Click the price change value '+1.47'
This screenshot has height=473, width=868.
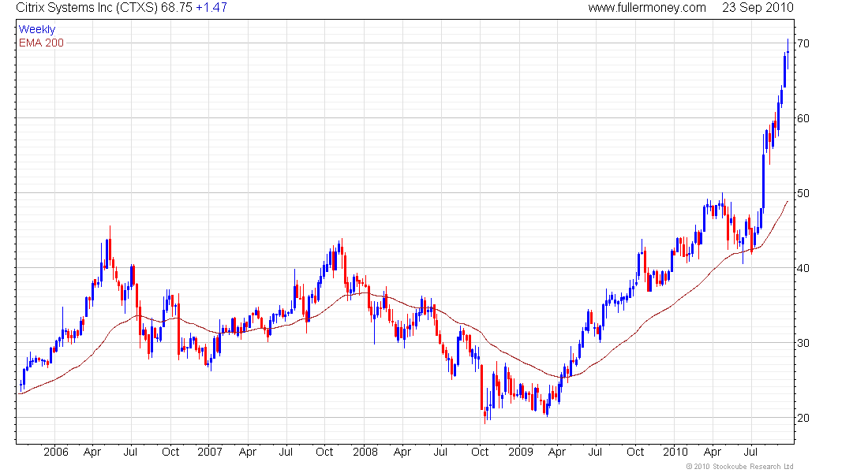[x=211, y=8]
